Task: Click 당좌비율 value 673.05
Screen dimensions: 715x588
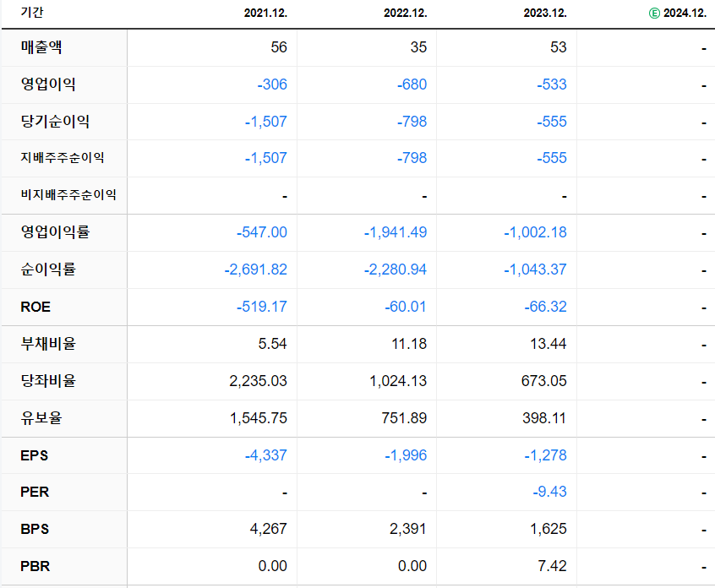Action: [x=544, y=381]
